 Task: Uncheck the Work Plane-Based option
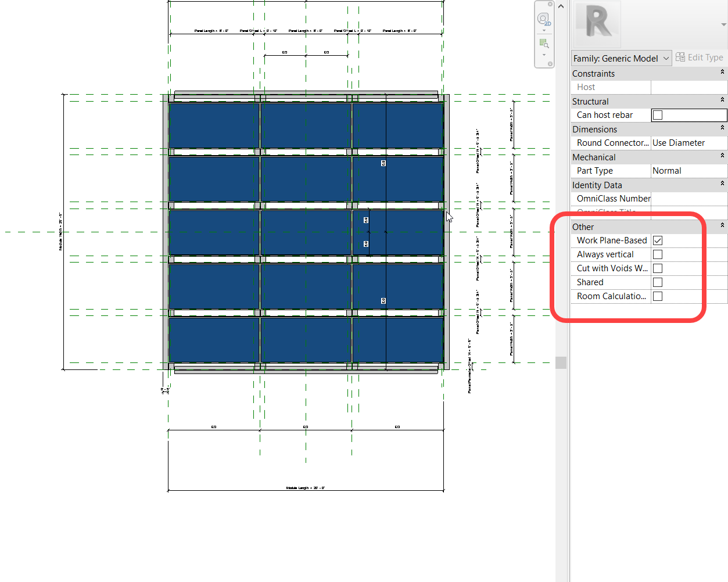(657, 240)
